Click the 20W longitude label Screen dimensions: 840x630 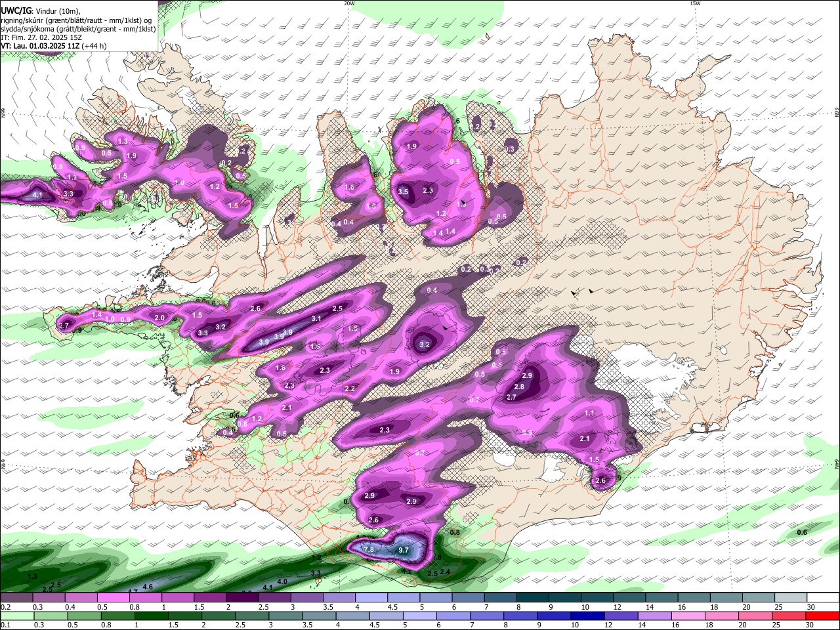click(349, 3)
